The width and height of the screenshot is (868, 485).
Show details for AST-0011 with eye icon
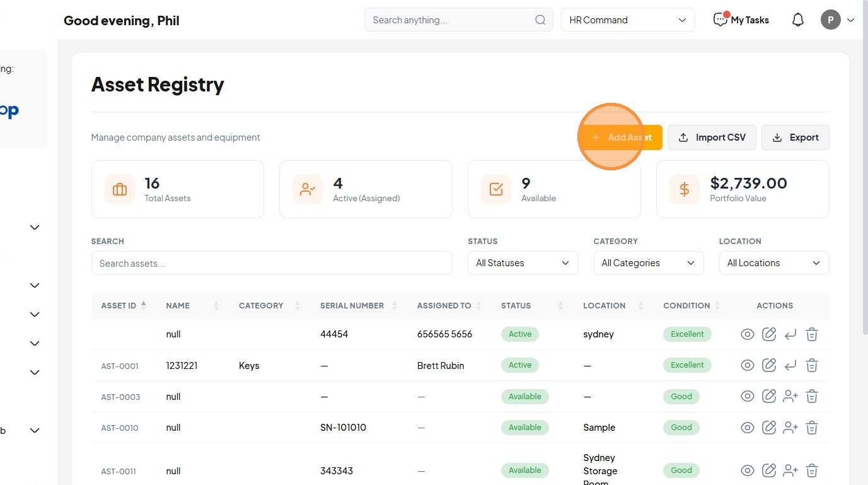click(x=748, y=470)
